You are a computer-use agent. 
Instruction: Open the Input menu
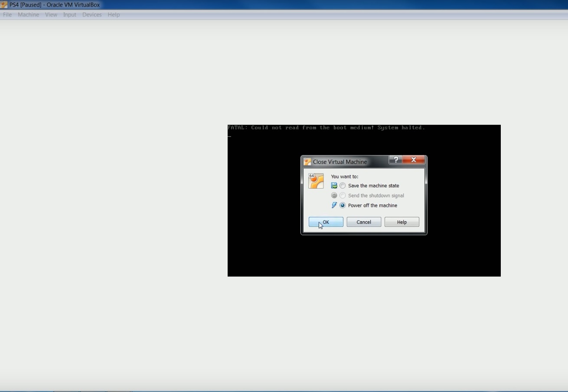pos(69,15)
